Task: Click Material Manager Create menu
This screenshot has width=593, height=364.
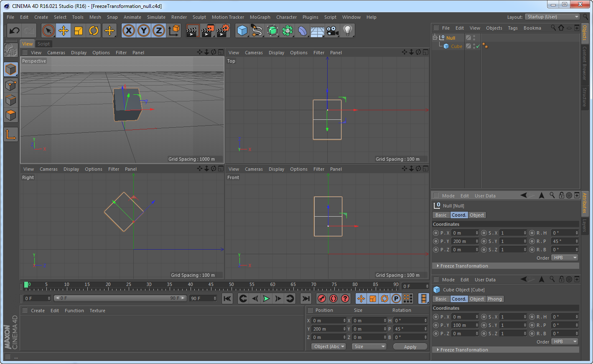Action: [x=38, y=311]
